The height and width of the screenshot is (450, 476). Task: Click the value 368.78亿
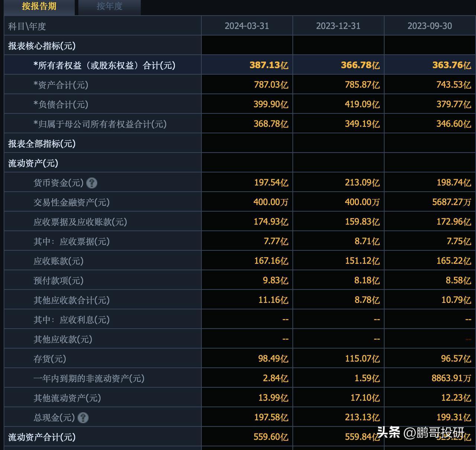click(x=271, y=124)
